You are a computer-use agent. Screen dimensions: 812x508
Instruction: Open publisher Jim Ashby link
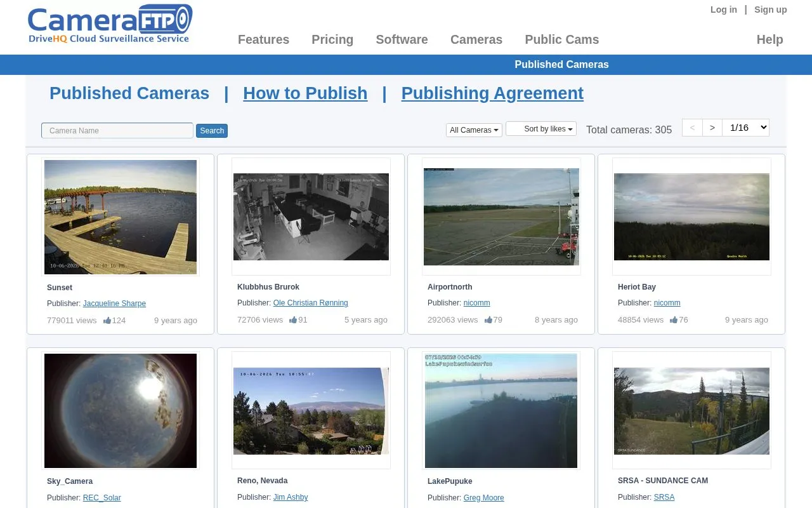(x=291, y=497)
